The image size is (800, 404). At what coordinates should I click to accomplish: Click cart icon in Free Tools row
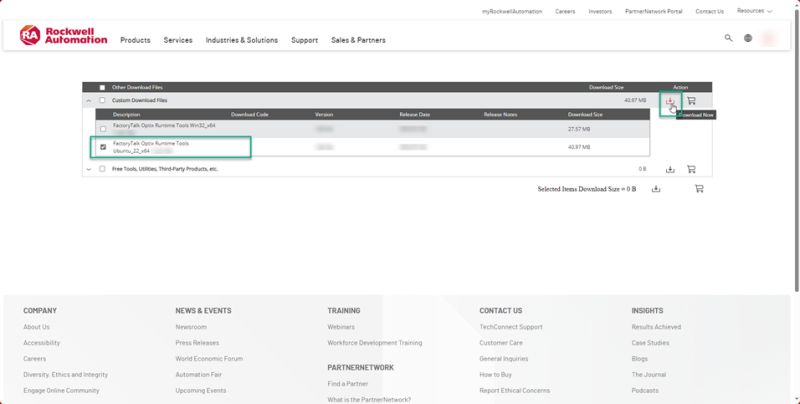691,169
